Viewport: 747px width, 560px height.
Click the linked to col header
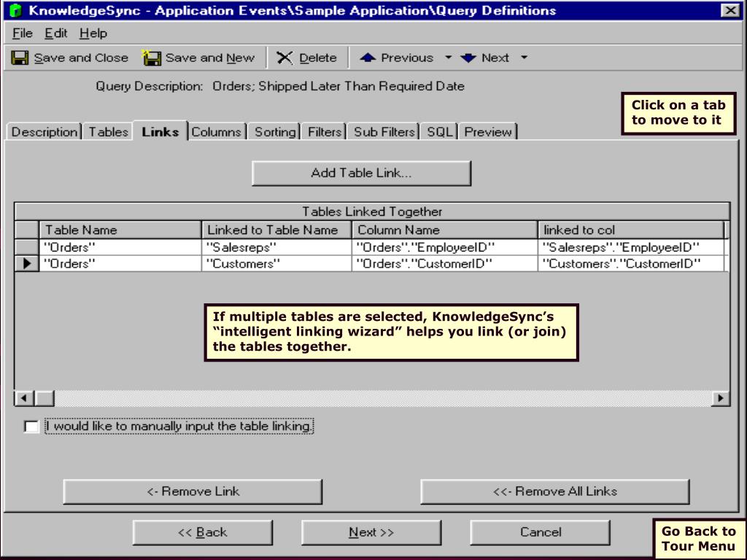pos(631,230)
